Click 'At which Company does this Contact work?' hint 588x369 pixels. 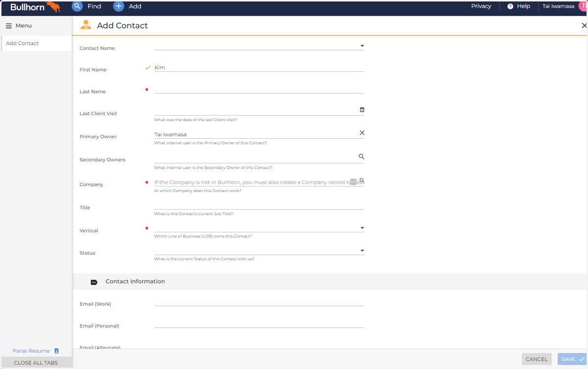(197, 191)
